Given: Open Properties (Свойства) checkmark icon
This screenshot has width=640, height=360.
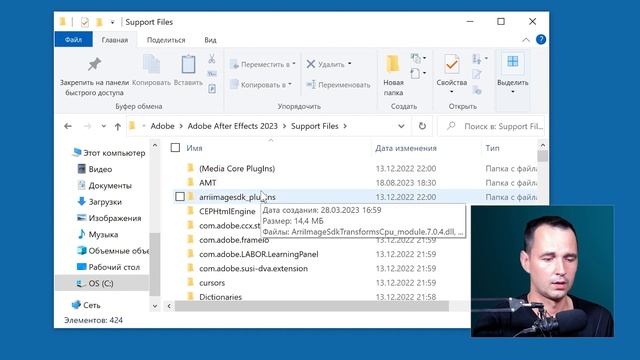Looking at the screenshot, I should click(451, 64).
